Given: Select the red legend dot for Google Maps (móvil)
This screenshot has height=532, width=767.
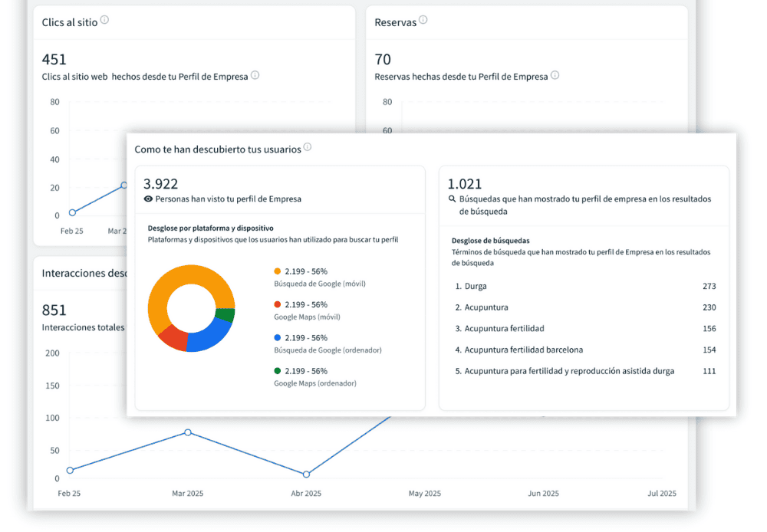Looking at the screenshot, I should coord(278,304).
